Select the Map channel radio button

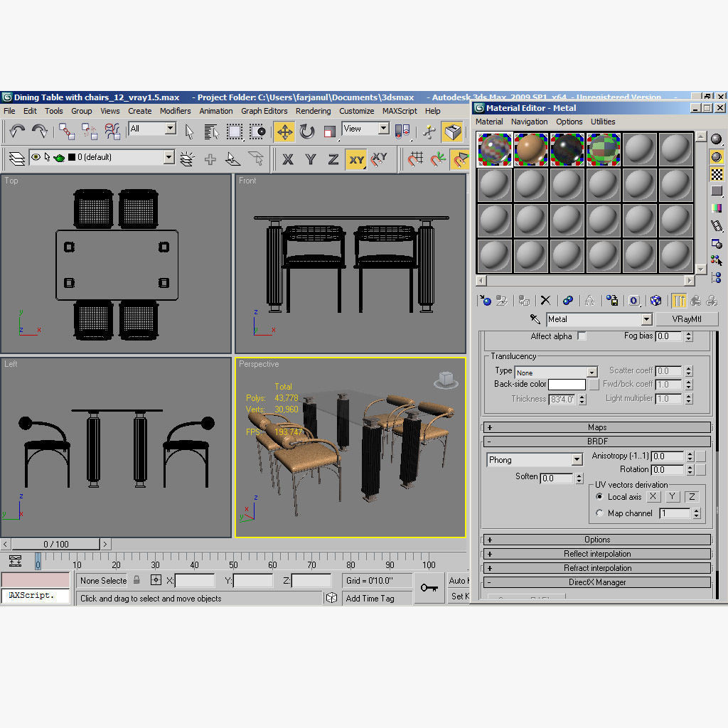599,513
